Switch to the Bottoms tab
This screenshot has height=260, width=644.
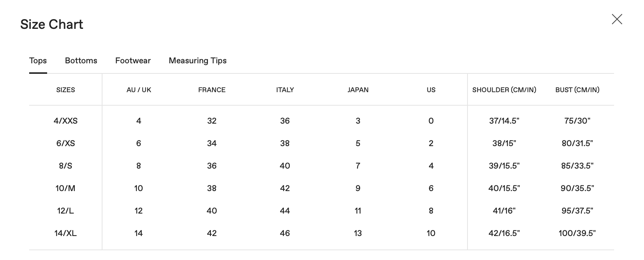81,61
